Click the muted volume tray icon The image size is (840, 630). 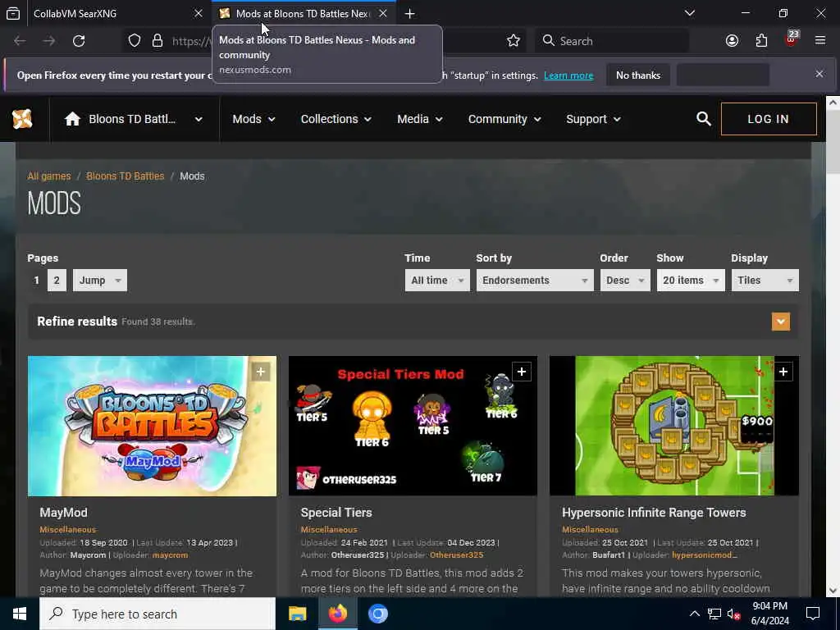click(x=734, y=614)
